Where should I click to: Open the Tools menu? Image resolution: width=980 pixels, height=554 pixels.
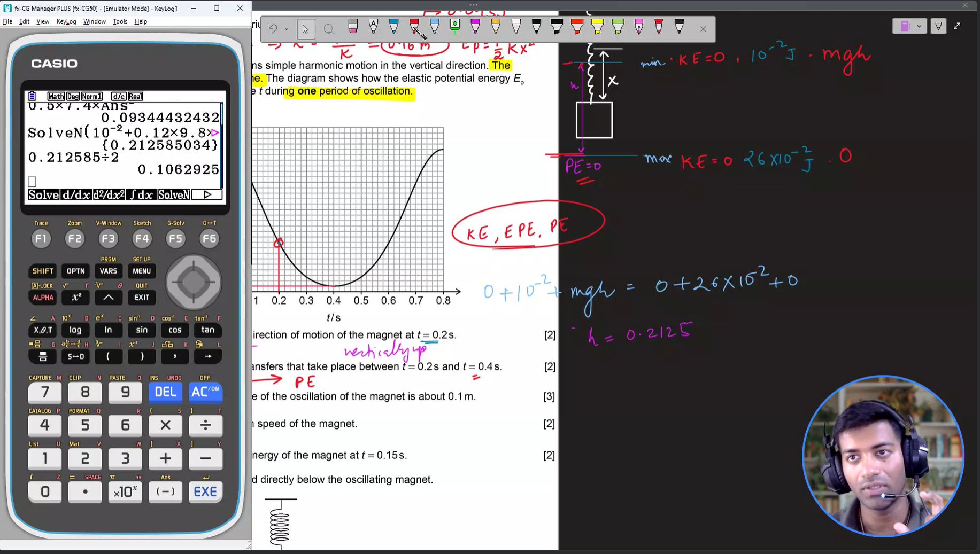pos(120,21)
